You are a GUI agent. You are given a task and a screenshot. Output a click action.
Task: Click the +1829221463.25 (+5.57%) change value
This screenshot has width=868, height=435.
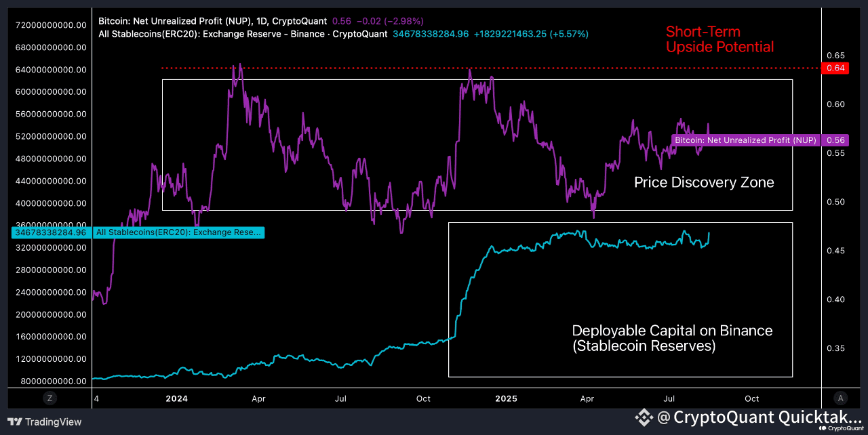(532, 33)
